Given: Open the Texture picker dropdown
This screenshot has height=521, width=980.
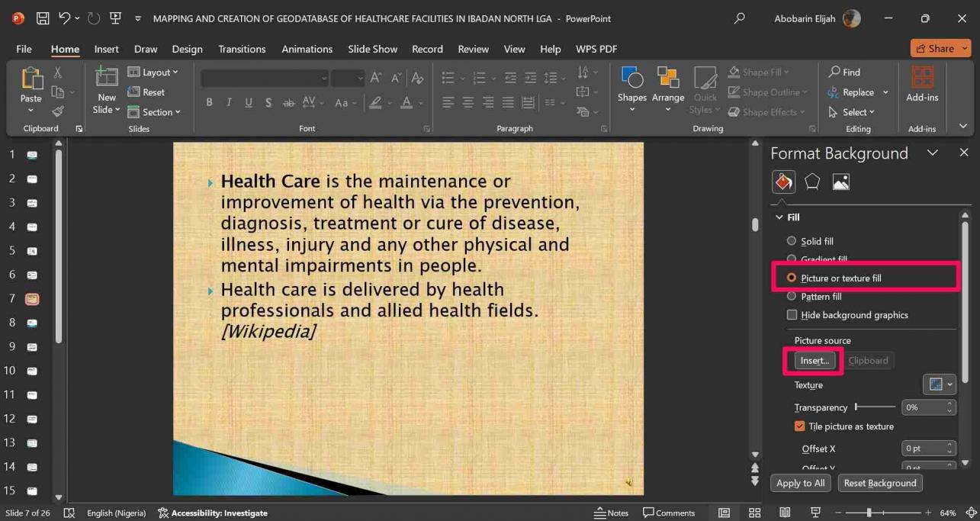Looking at the screenshot, I should coord(939,384).
